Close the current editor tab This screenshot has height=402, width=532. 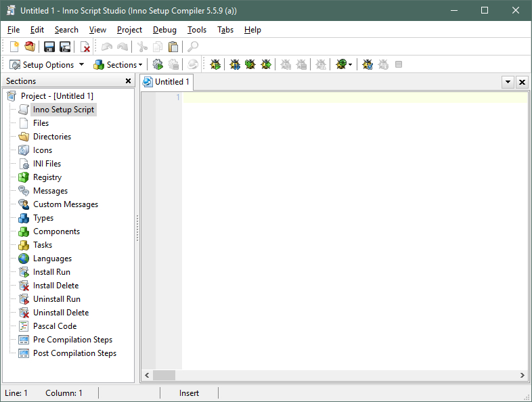tap(522, 82)
